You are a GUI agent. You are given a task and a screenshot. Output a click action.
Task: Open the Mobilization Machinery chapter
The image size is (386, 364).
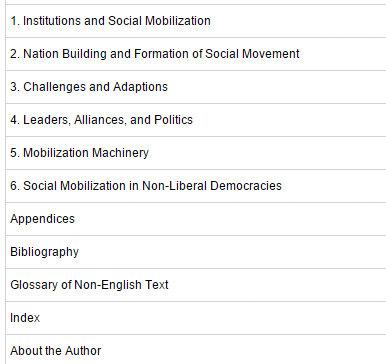79,153
